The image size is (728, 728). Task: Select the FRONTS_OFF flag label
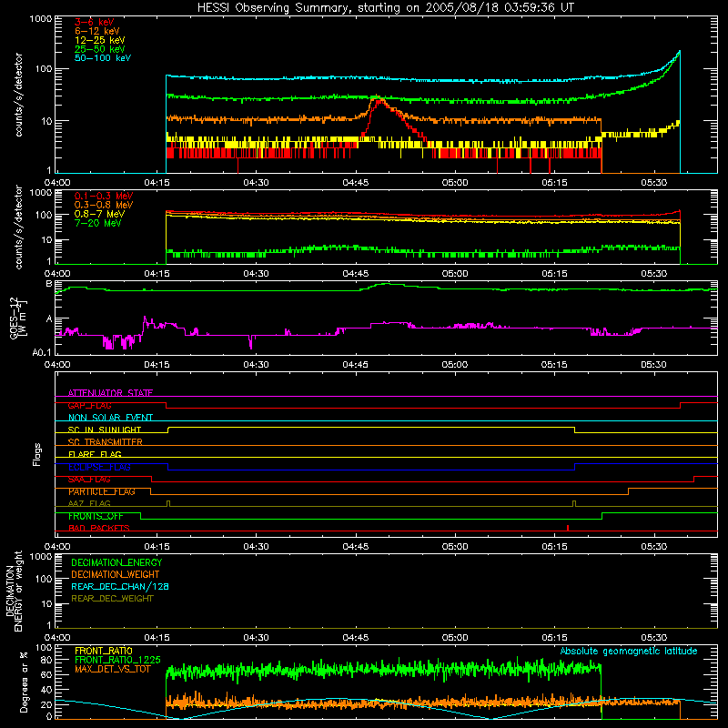[x=96, y=516]
